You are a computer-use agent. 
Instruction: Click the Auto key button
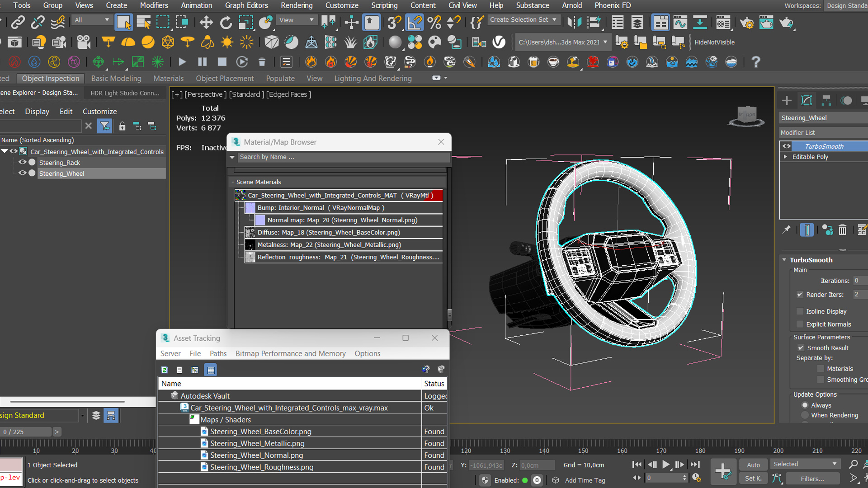coord(753,465)
